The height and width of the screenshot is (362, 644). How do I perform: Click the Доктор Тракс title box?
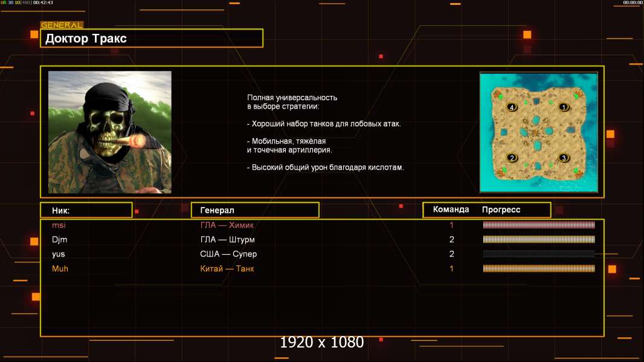tap(152, 38)
